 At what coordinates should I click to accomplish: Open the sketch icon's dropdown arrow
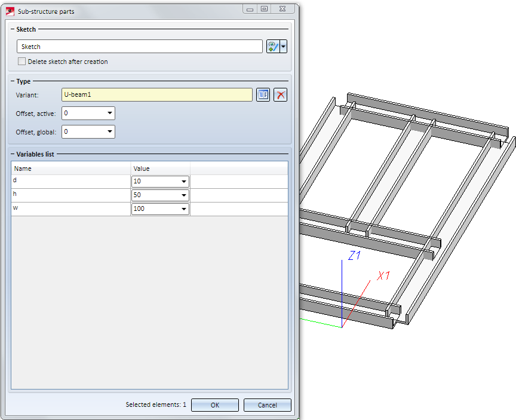click(284, 47)
